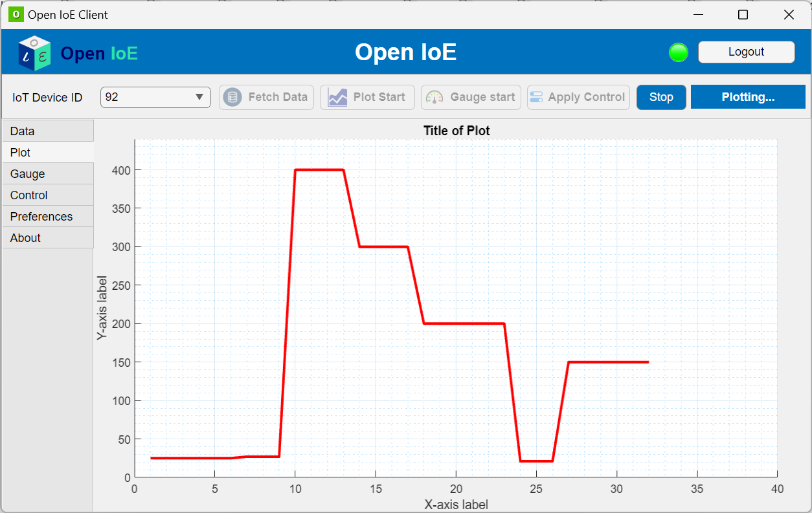
Task: Click the Logout button
Action: (746, 52)
